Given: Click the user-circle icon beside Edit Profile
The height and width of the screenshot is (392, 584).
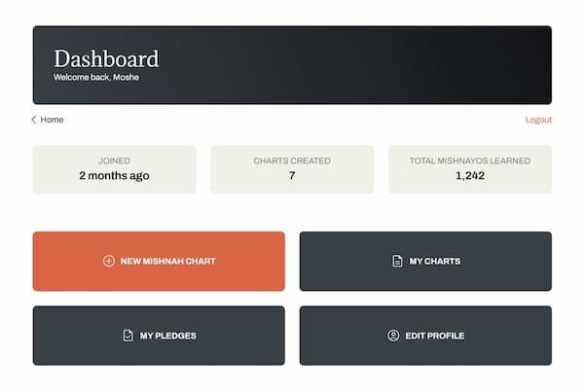Looking at the screenshot, I should [393, 336].
